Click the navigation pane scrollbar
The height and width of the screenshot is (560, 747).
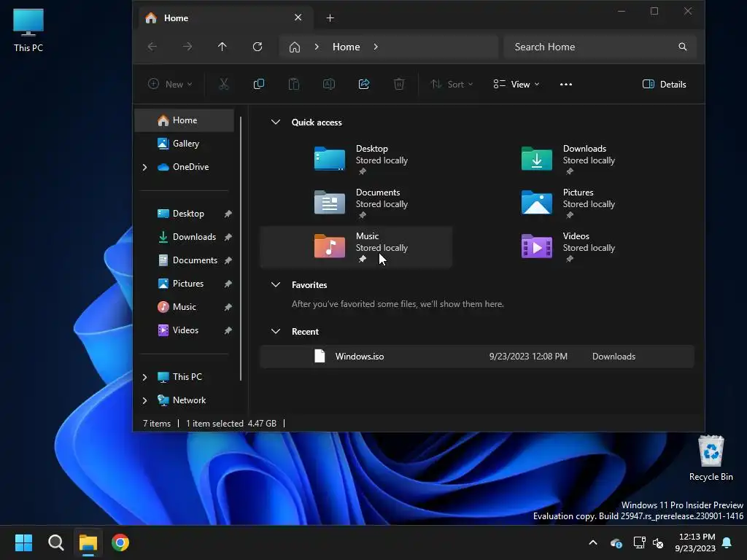point(241,248)
